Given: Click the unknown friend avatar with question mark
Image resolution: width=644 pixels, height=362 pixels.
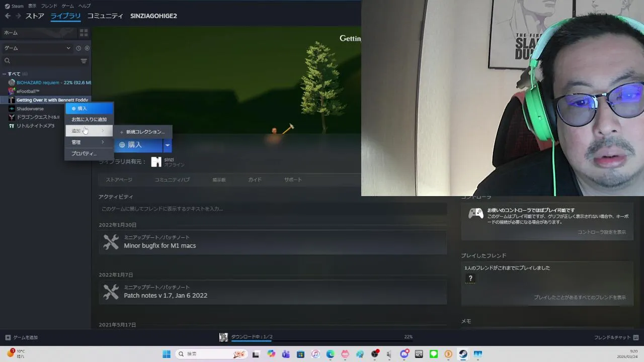Looking at the screenshot, I should (x=470, y=279).
